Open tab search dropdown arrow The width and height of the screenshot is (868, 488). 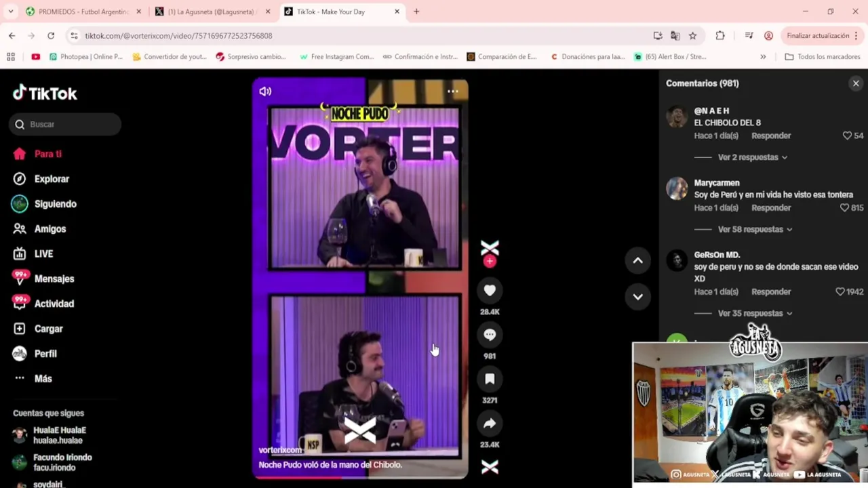pyautogui.click(x=11, y=12)
